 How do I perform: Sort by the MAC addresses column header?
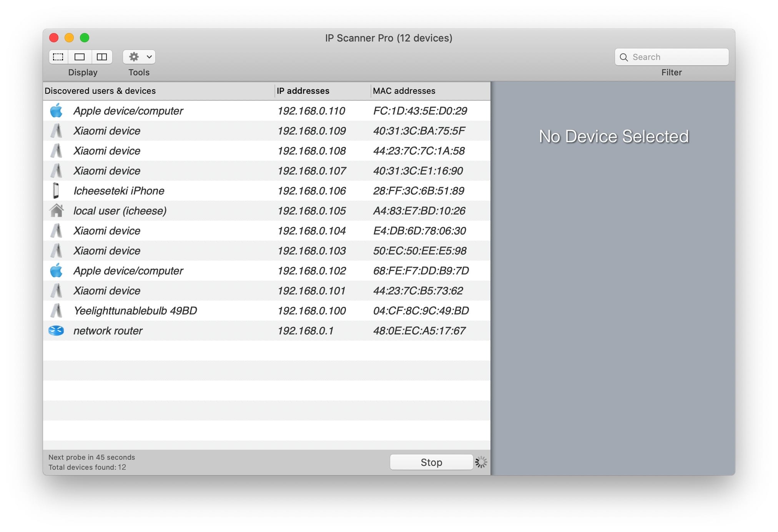tap(404, 91)
